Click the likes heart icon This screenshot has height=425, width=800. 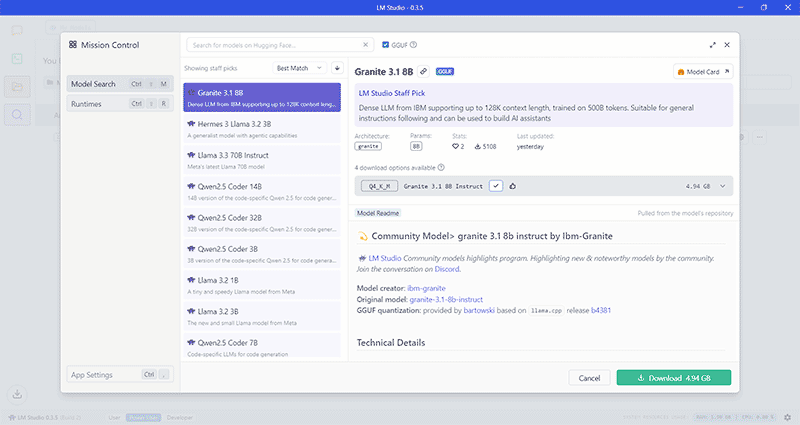(x=455, y=146)
